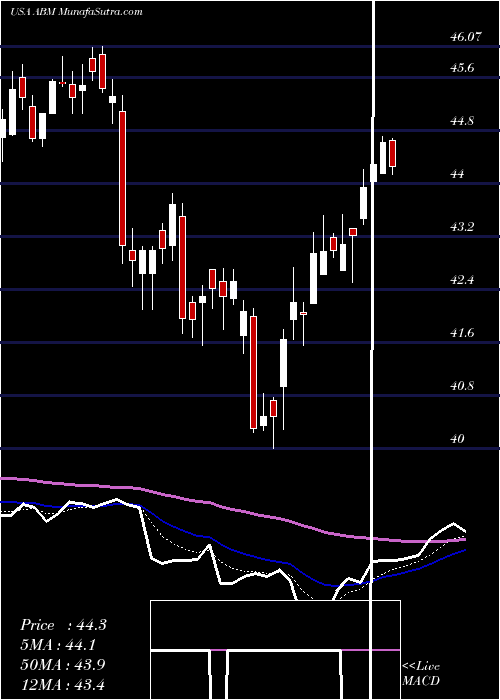Click the 42.4 price axis label
Screen dimensions: 500x700
[462, 280]
